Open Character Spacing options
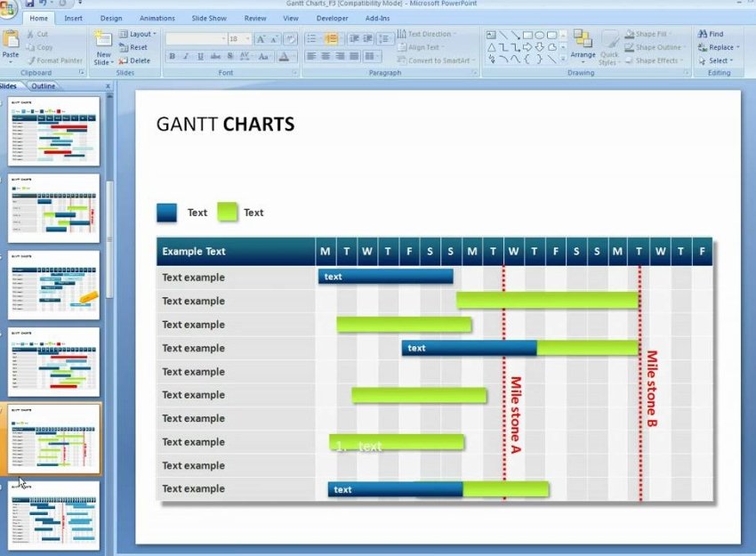Screen dimensions: 756x556 click(x=245, y=56)
